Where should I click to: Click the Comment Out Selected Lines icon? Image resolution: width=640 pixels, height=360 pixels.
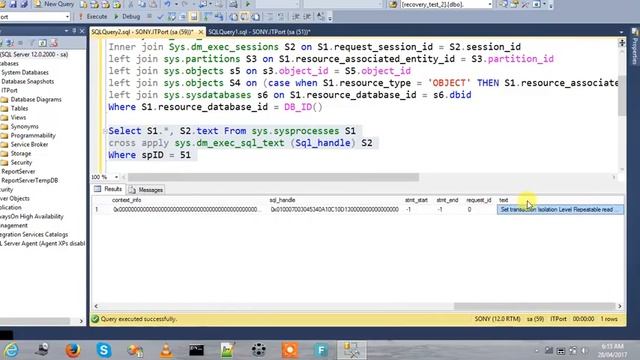coord(270,17)
